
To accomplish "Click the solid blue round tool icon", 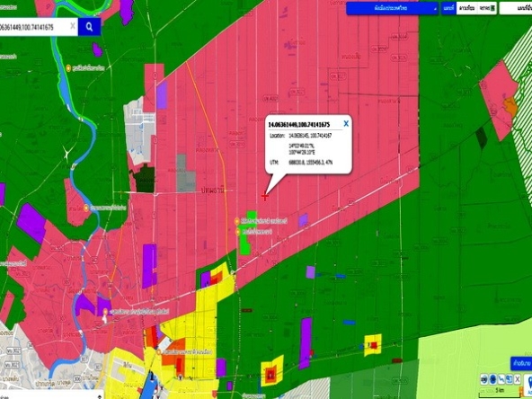I will pyautogui.click(x=493, y=379).
